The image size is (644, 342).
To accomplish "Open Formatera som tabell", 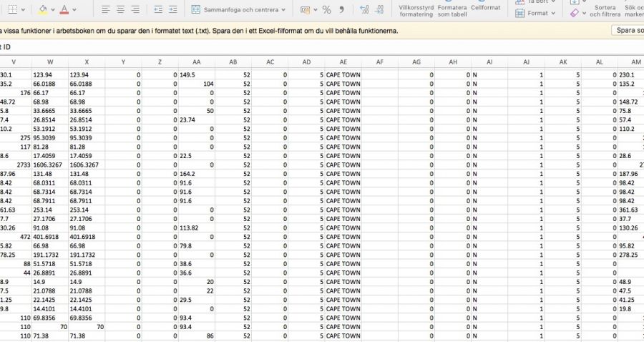I will (452, 9).
